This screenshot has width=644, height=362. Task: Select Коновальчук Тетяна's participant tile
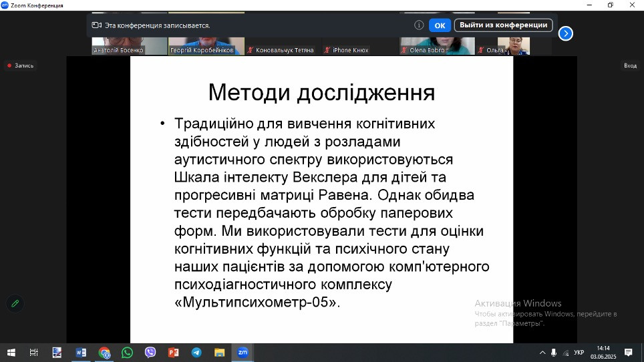283,46
